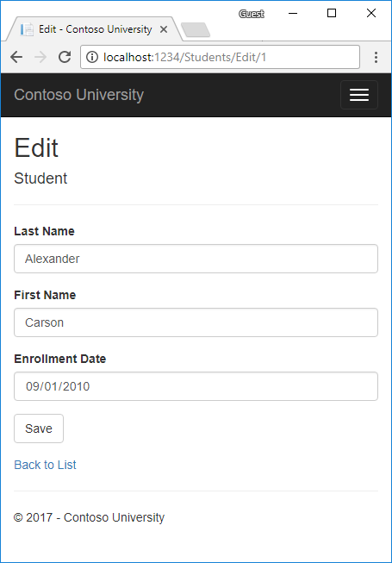Follow the Back to List link

tap(45, 465)
